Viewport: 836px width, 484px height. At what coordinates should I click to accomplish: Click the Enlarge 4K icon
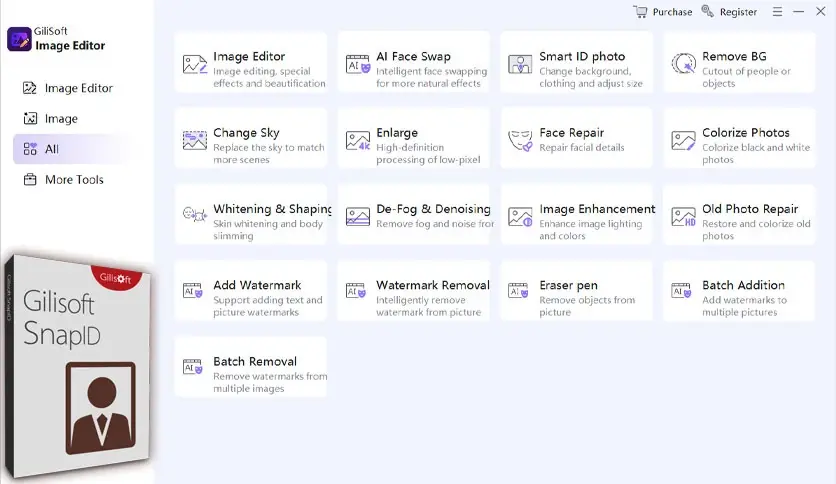358,140
